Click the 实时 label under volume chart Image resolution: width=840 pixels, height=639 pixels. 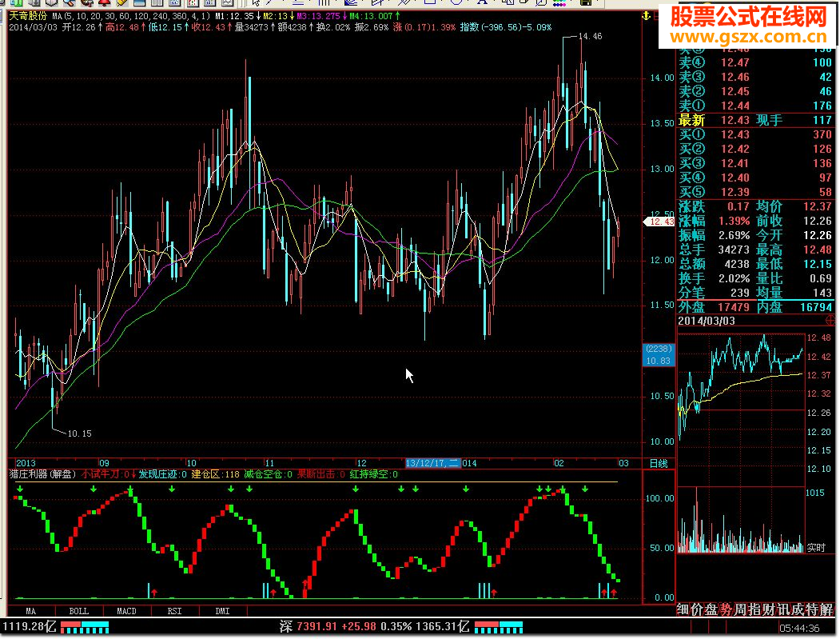tap(815, 548)
